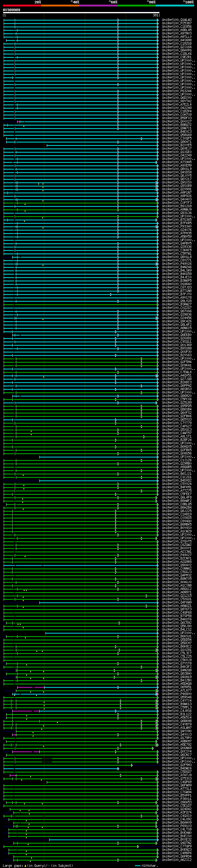This screenshot has width=197, height=868.
Task: Select hit label UniRef100_P38011
Action: coord(177,799)
